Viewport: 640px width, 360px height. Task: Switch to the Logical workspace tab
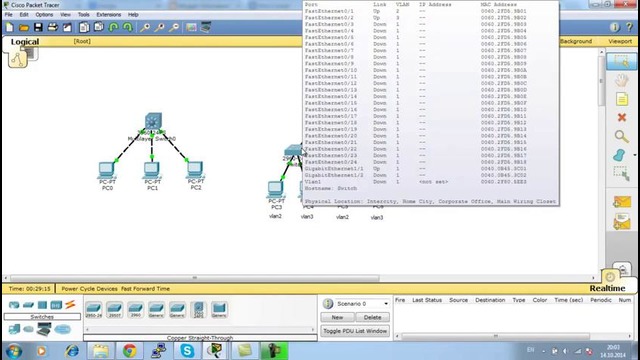point(25,42)
